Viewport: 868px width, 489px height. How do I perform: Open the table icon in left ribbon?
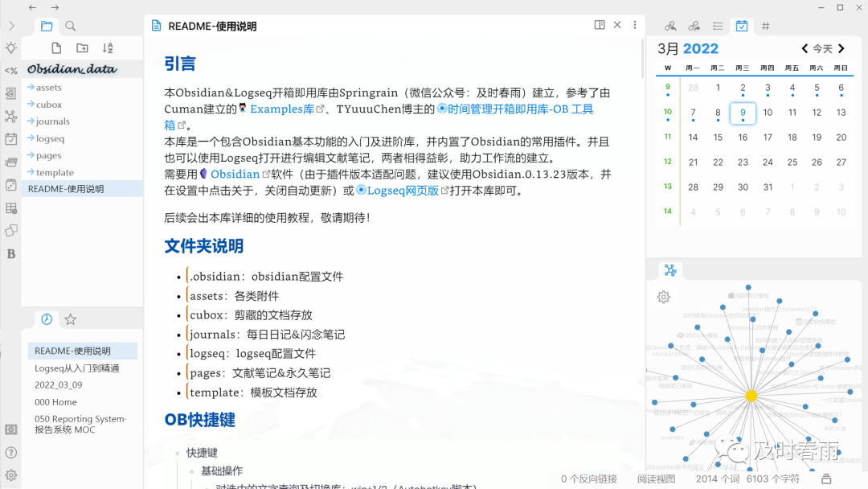(x=11, y=208)
